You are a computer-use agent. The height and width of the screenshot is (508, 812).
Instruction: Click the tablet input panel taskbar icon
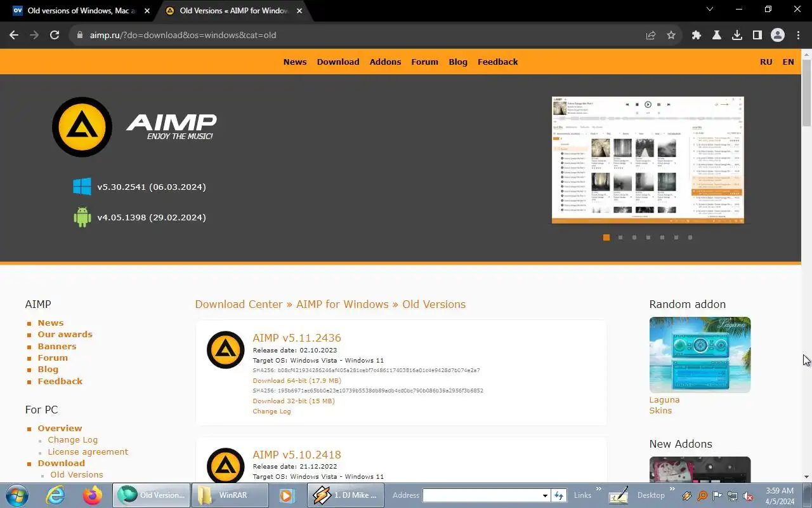pos(619,495)
